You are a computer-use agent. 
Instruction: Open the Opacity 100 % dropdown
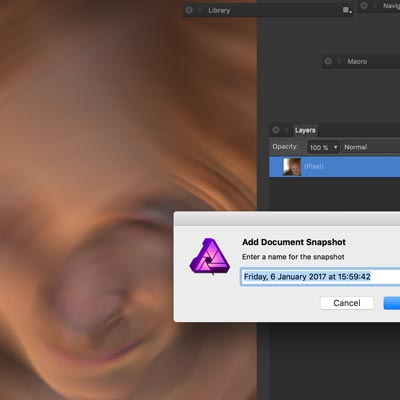point(323,147)
